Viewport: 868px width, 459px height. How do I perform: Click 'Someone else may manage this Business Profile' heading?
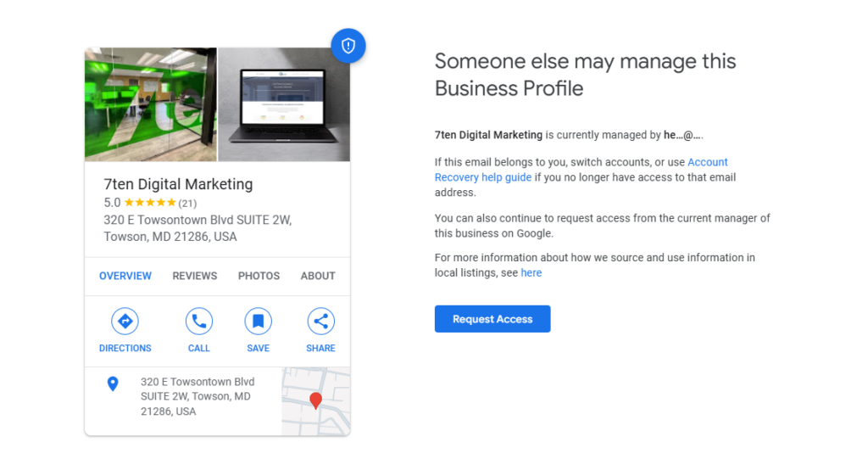pos(585,75)
